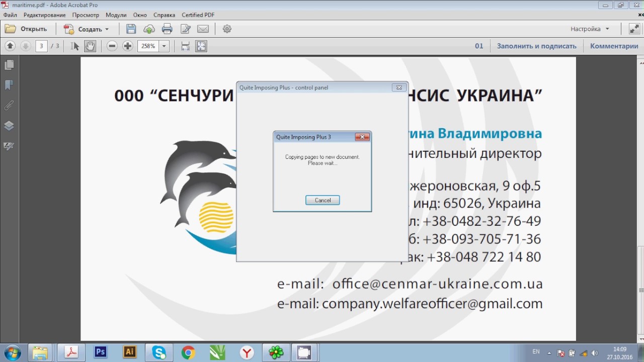Expand the Настройка dropdown

pyautogui.click(x=590, y=29)
